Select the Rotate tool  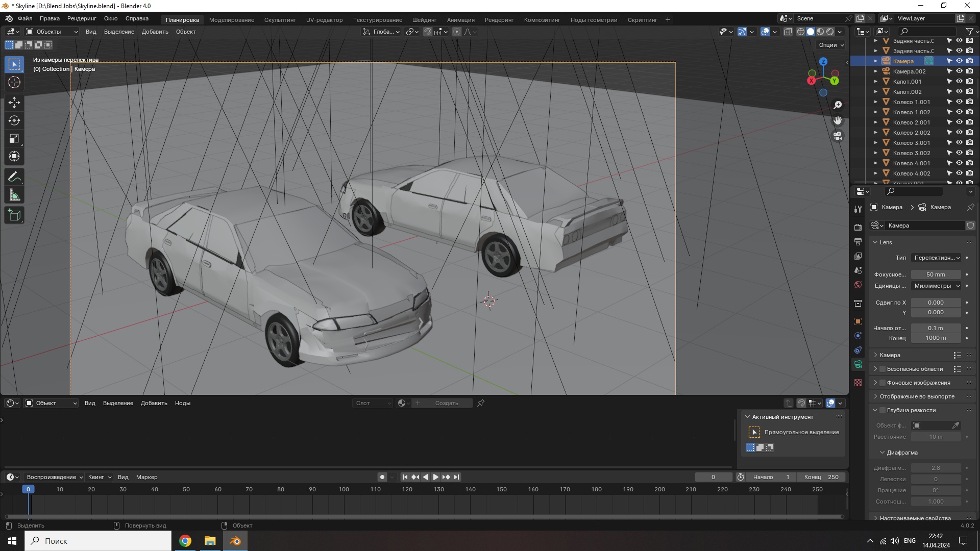click(x=14, y=120)
